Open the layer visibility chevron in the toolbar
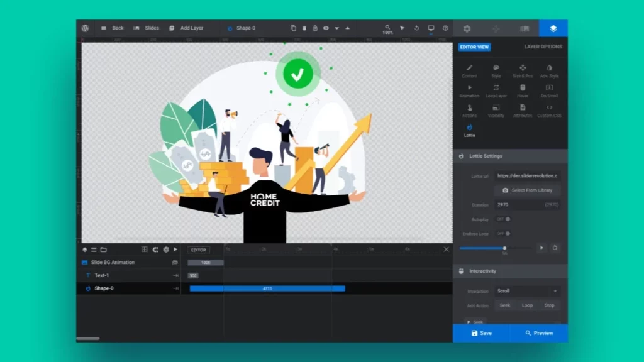Image resolution: width=644 pixels, height=362 pixels. pos(336,28)
